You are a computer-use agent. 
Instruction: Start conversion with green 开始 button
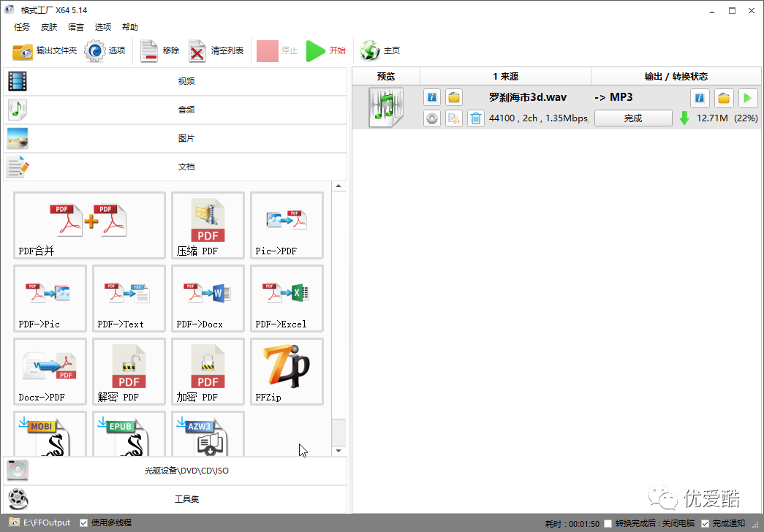click(x=325, y=50)
